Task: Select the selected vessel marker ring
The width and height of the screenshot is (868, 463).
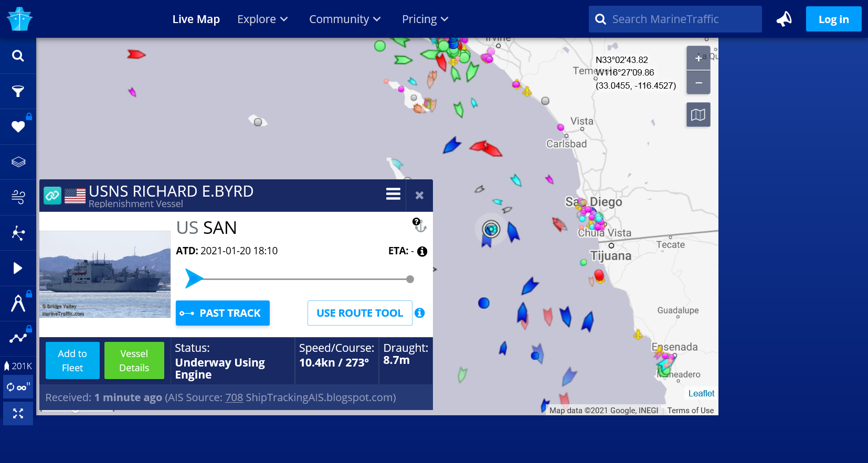Action: [491, 229]
